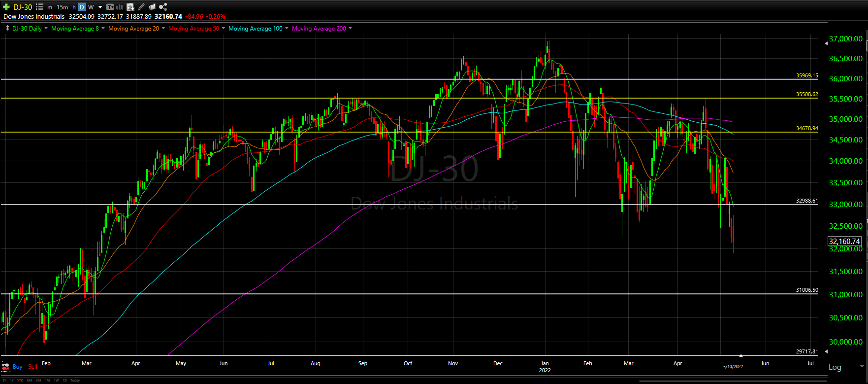Click the Moving Average 100 label
This screenshot has width=868, height=384.
click(256, 29)
